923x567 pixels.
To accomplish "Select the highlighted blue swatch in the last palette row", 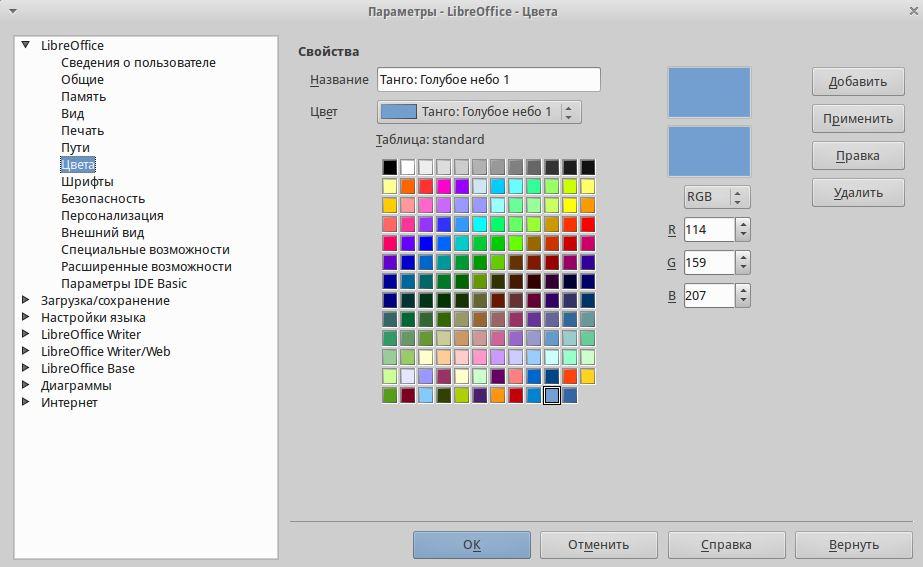I will [x=552, y=395].
